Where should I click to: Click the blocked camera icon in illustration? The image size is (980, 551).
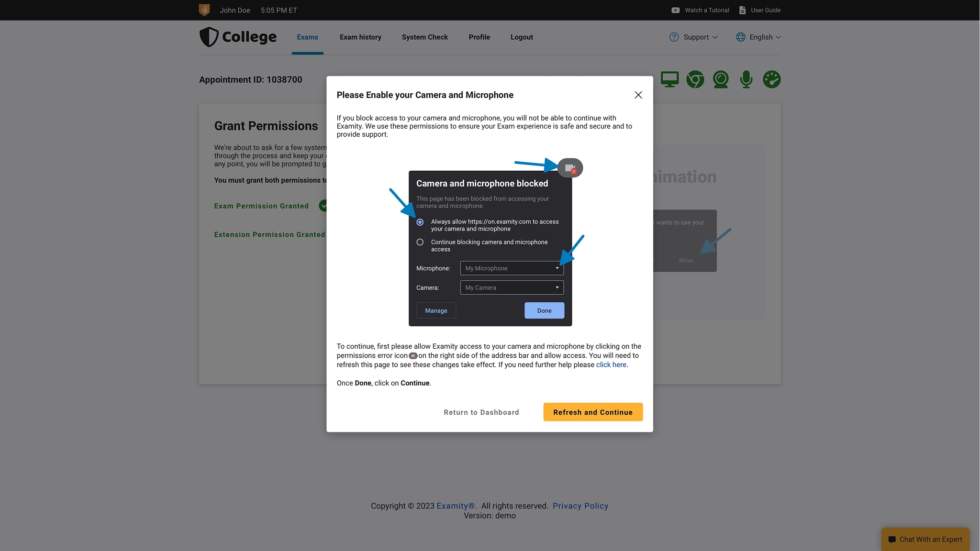[570, 168]
